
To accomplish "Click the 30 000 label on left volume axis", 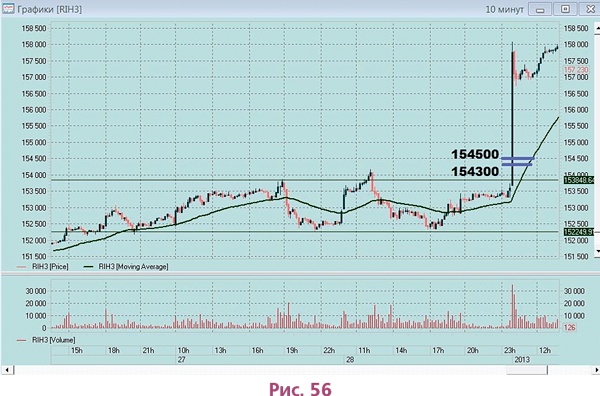I will pyautogui.click(x=36, y=291).
